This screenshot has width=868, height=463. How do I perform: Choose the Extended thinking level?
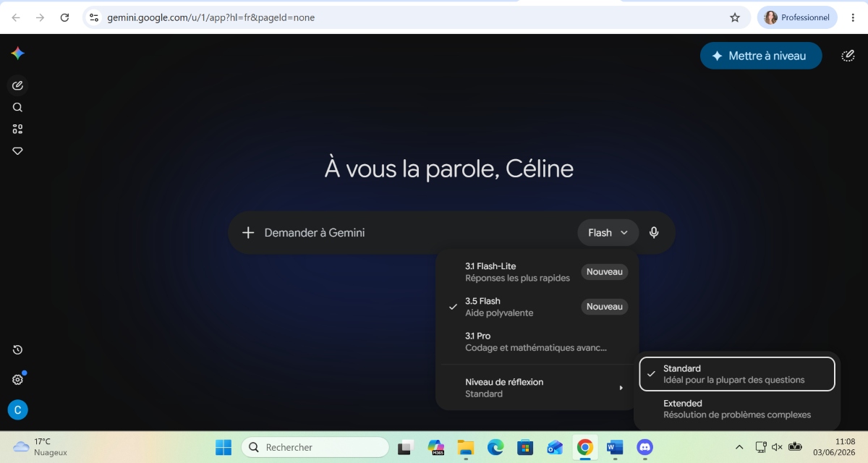pos(737,409)
